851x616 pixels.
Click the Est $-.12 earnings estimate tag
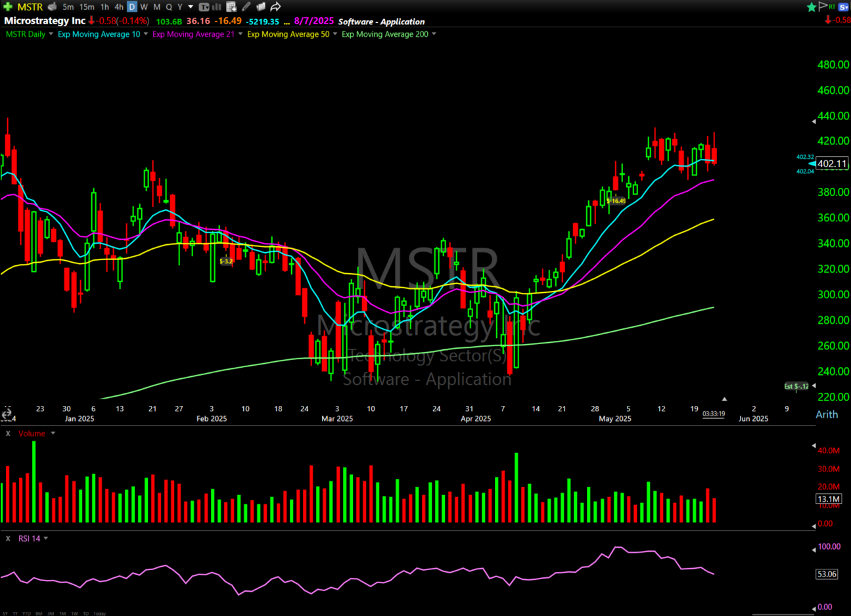pos(796,386)
